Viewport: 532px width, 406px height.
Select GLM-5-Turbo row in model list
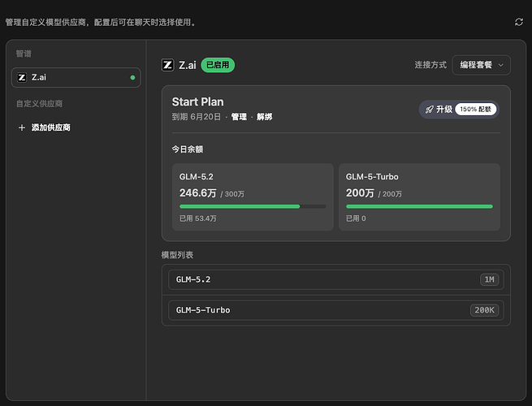(336, 310)
